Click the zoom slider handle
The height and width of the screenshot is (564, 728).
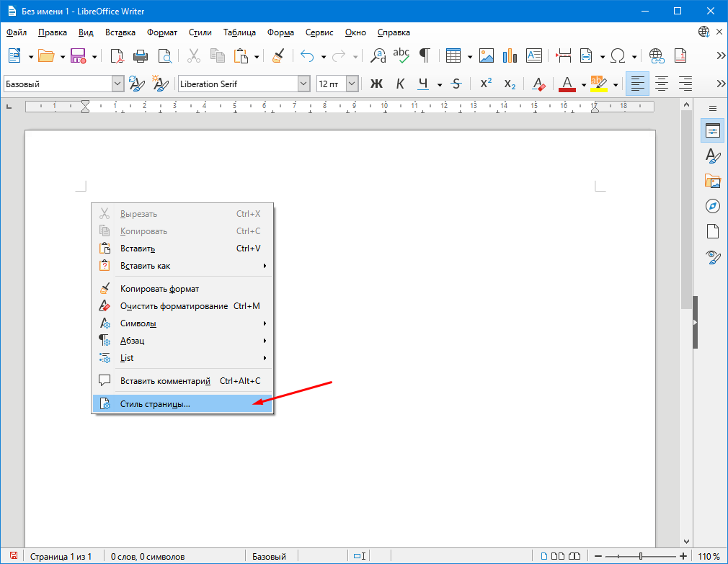tap(641, 555)
